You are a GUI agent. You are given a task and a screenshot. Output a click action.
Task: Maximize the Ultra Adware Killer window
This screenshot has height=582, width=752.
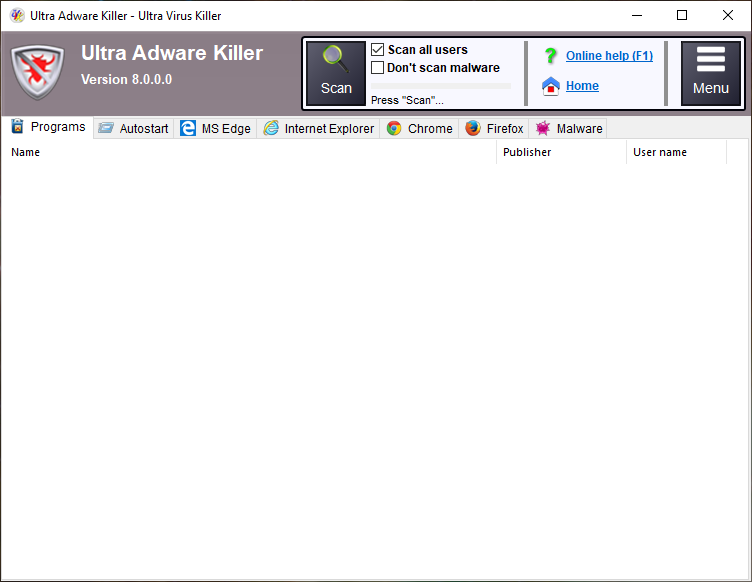point(682,15)
